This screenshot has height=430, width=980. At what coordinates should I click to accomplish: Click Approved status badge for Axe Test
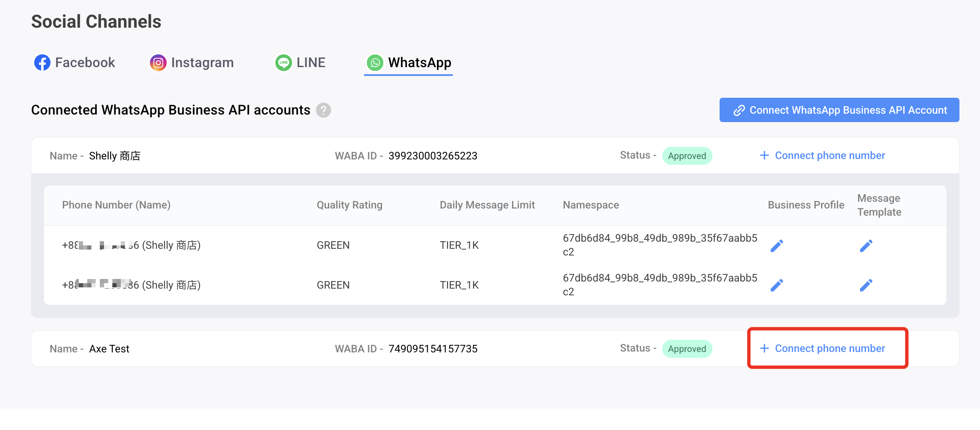point(687,349)
